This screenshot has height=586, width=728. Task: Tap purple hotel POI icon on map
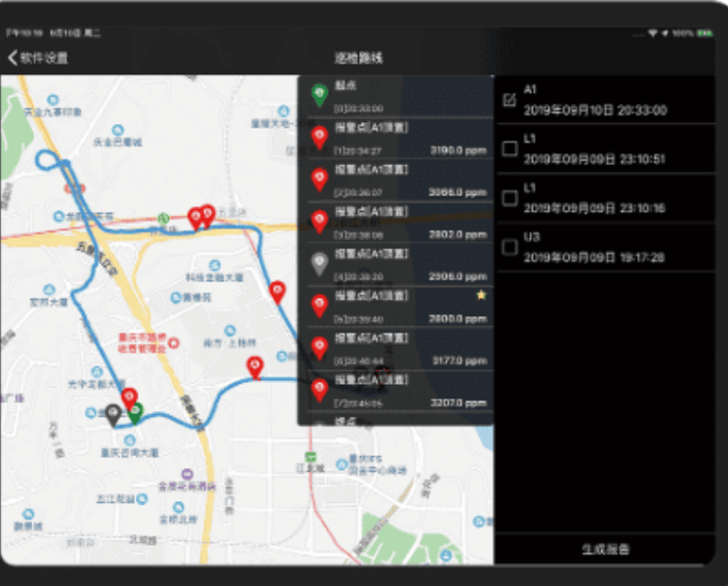[x=186, y=474]
